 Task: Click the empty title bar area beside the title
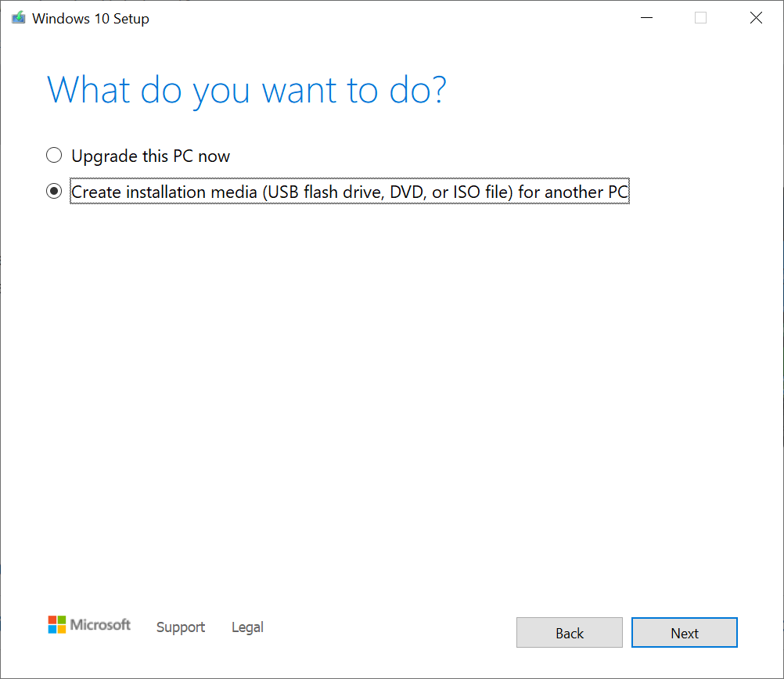tap(391, 18)
